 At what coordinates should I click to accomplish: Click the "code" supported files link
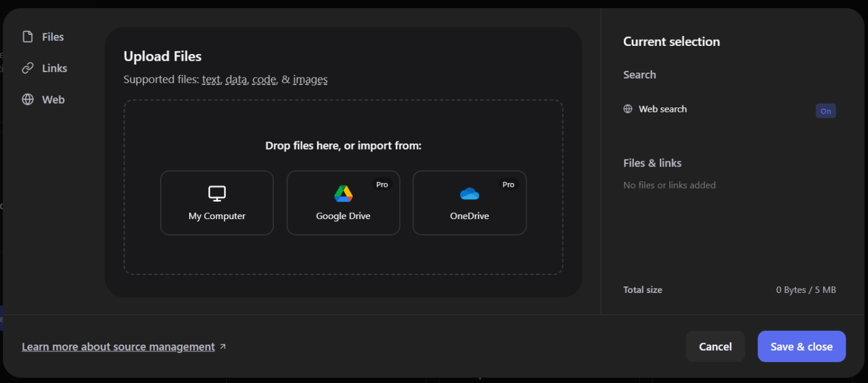(263, 79)
